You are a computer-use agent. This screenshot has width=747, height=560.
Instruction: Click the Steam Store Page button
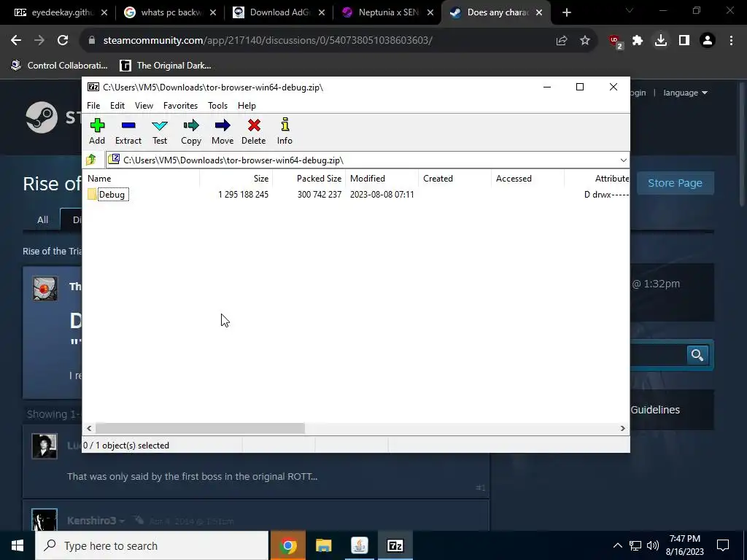675,183
